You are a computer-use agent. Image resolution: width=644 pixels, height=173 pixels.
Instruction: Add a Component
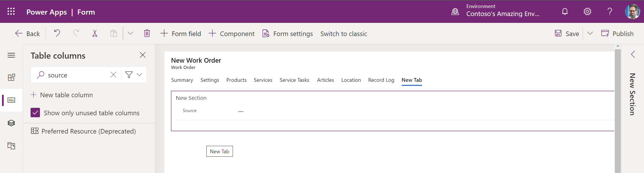[232, 34]
